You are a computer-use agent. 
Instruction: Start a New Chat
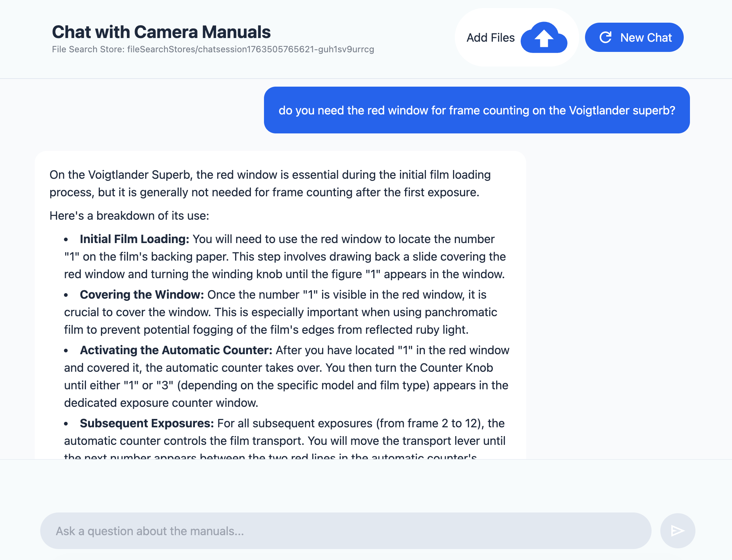pyautogui.click(x=634, y=37)
